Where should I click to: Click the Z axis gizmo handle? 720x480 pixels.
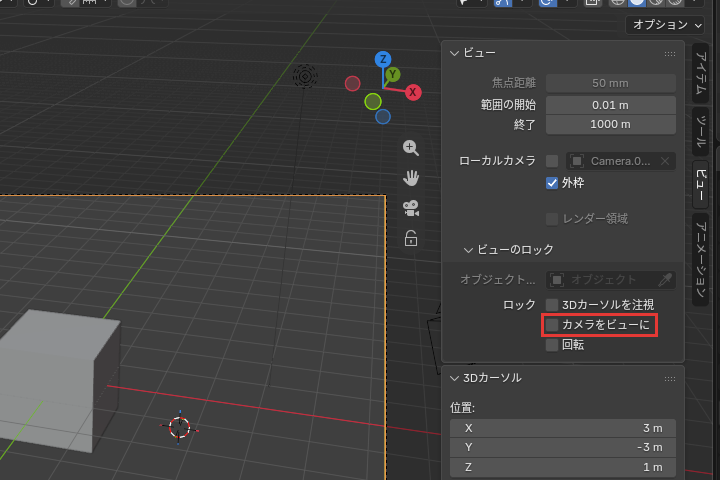point(383,59)
